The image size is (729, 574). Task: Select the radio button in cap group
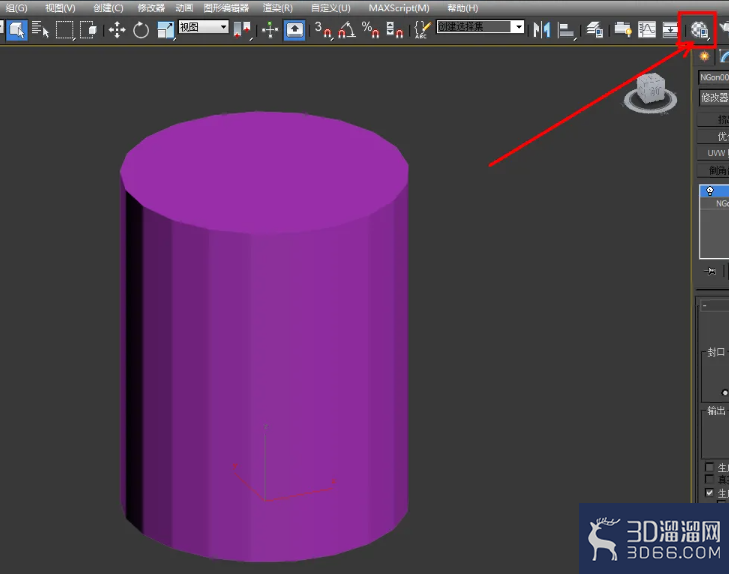point(724,393)
